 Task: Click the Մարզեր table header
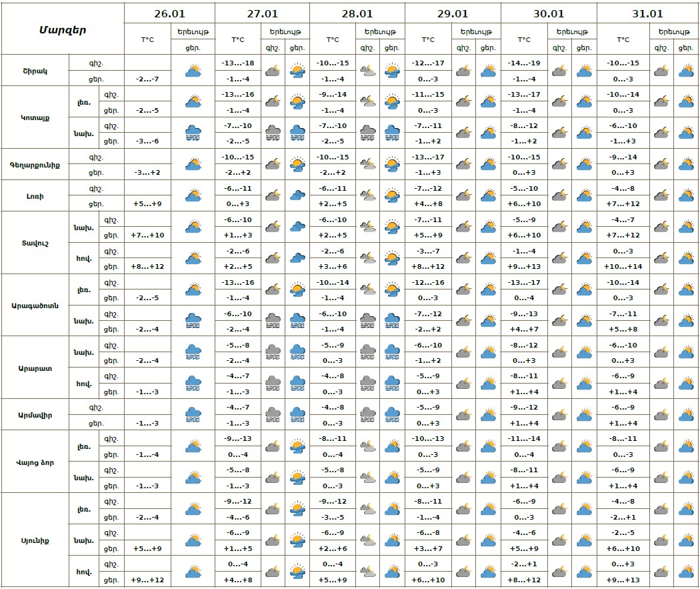pos(62,29)
